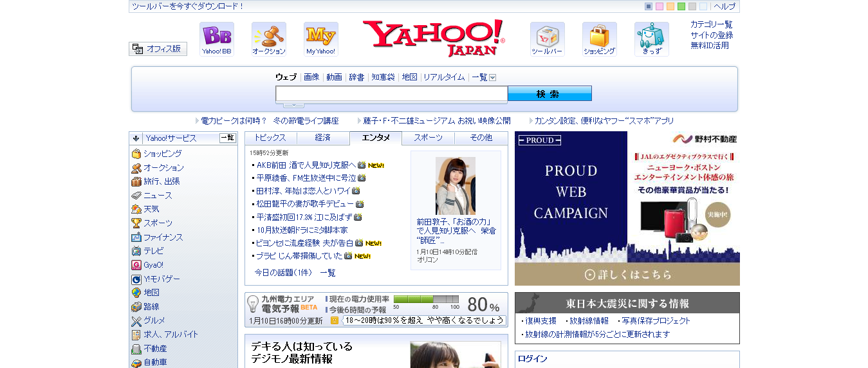Open ニュース in the sidebar
Image resolution: width=868 pixels, height=368 pixels.
pyautogui.click(x=158, y=196)
